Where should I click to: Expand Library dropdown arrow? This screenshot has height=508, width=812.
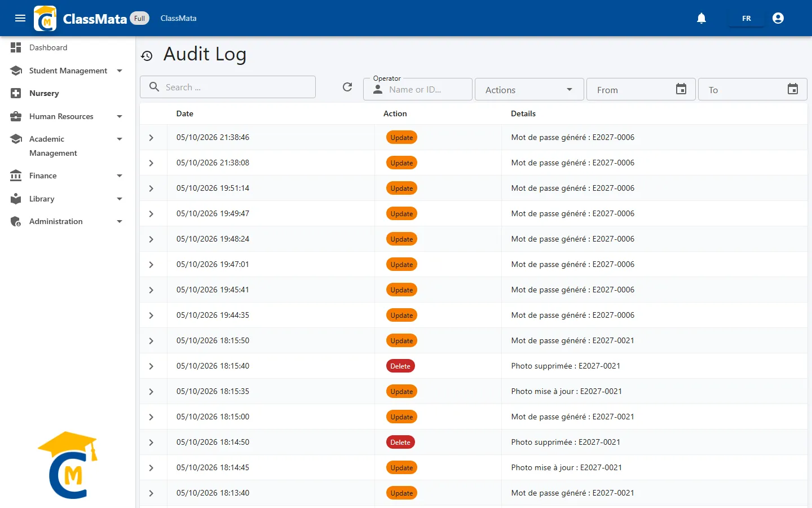(120, 199)
